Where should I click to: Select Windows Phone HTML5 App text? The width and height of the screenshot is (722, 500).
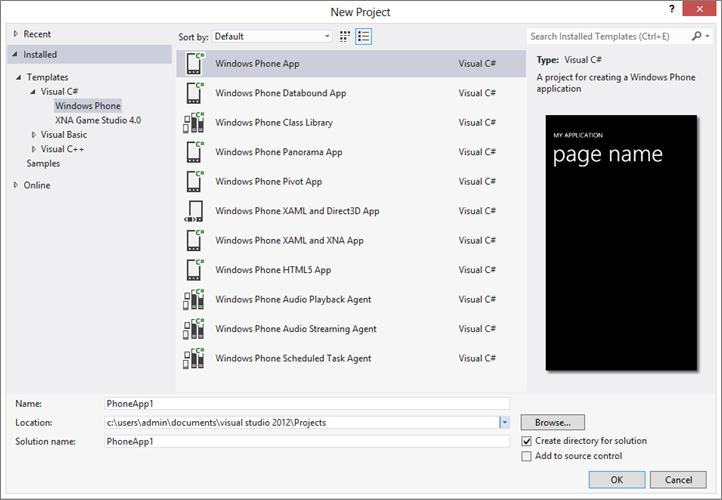click(x=273, y=270)
